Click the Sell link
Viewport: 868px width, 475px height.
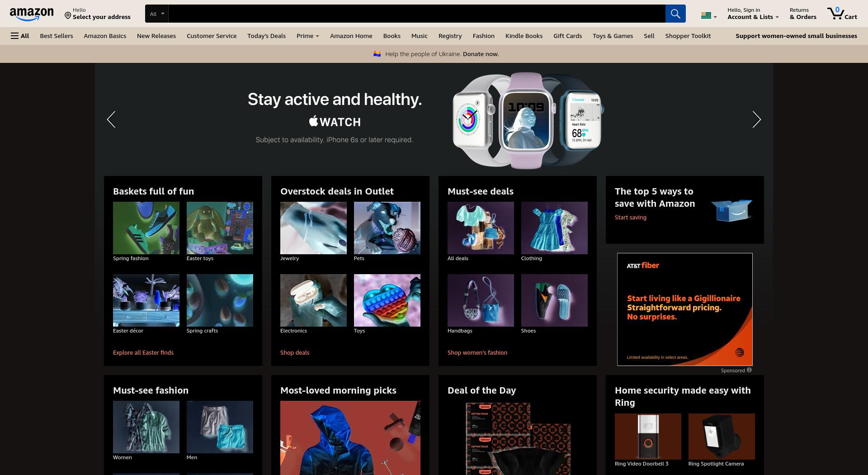649,36
